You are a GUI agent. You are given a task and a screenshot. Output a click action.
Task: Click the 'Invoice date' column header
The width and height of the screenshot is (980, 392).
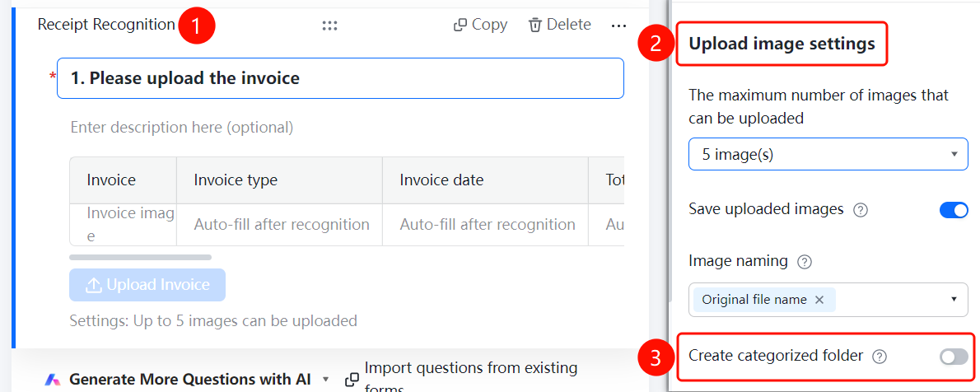(x=485, y=180)
